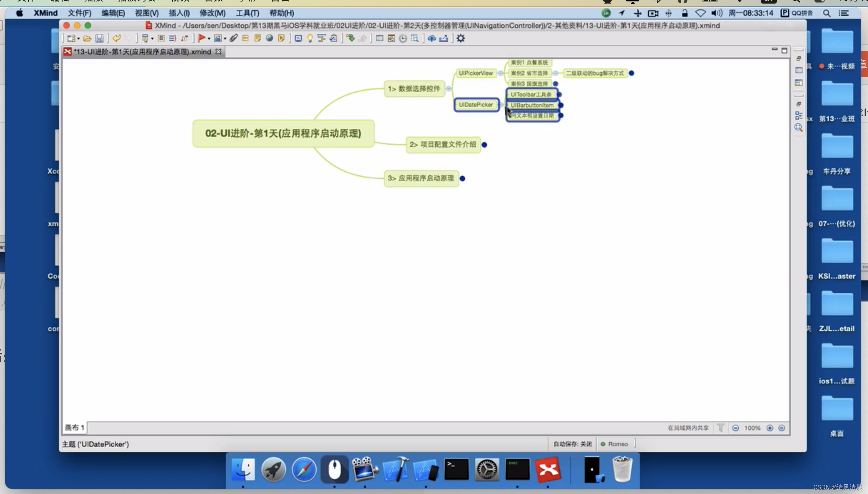
Task: Click the cloud upload toolbar icon
Action: (x=432, y=38)
